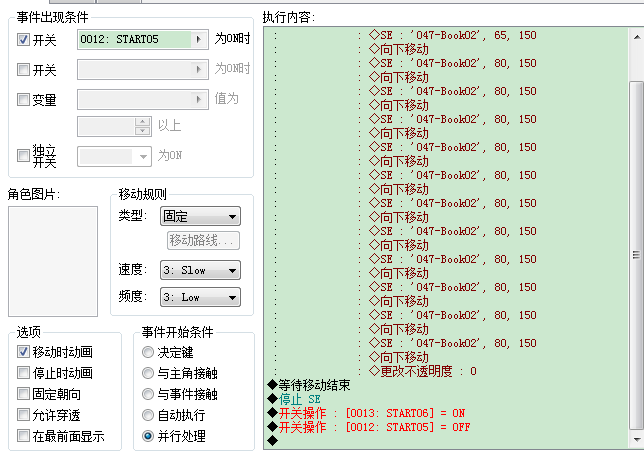Click the 角色图片 graphic preview box
644x453 pixels.
coord(53,262)
